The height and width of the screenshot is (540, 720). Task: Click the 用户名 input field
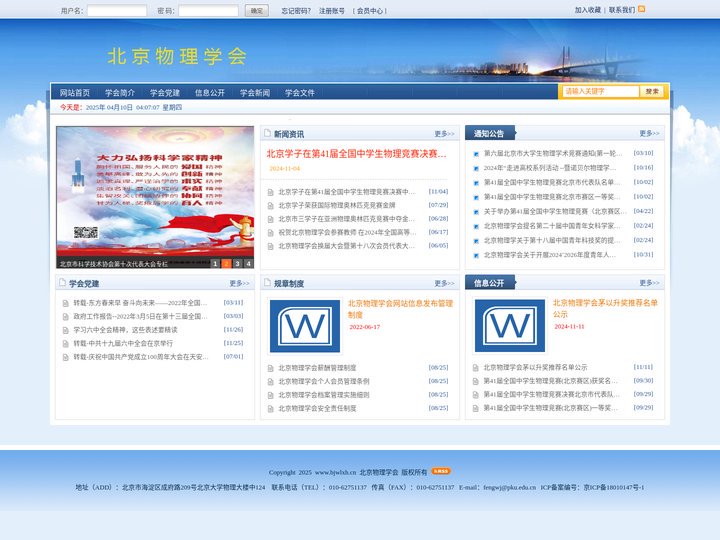point(117,11)
